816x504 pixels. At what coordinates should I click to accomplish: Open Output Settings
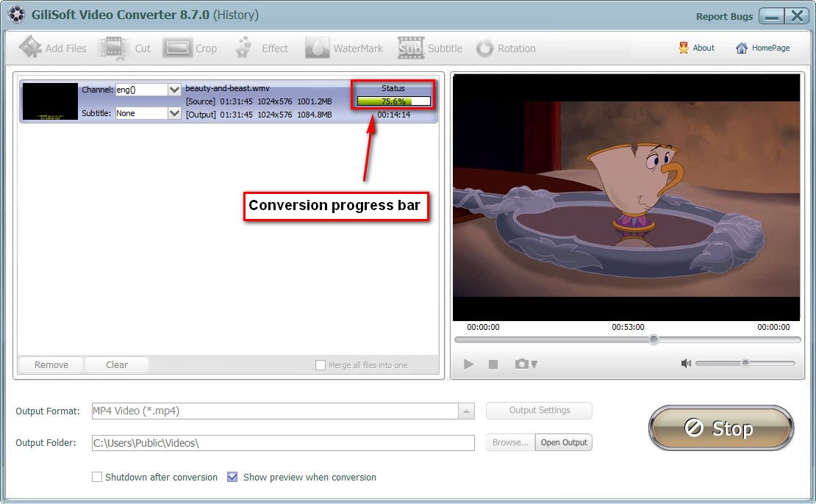539,411
